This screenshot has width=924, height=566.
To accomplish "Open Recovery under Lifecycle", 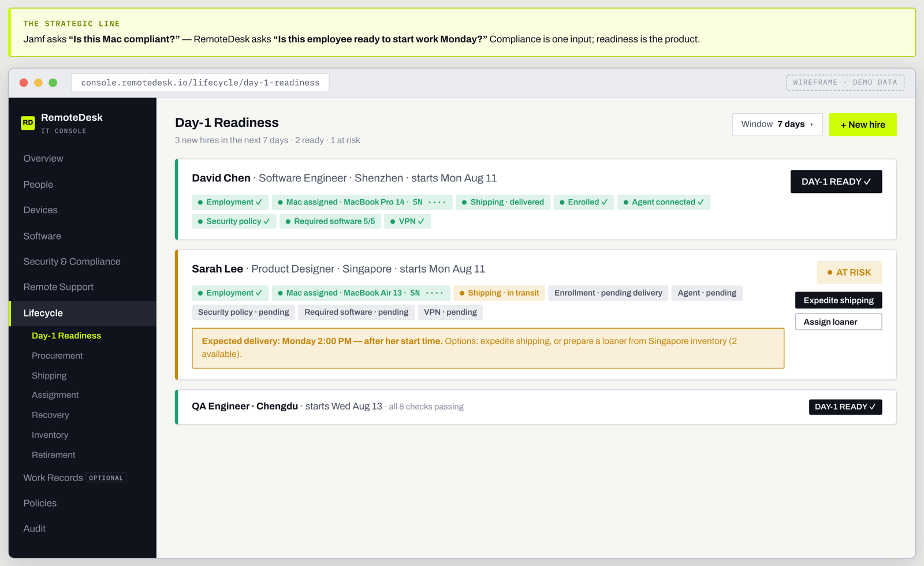I will coord(50,415).
